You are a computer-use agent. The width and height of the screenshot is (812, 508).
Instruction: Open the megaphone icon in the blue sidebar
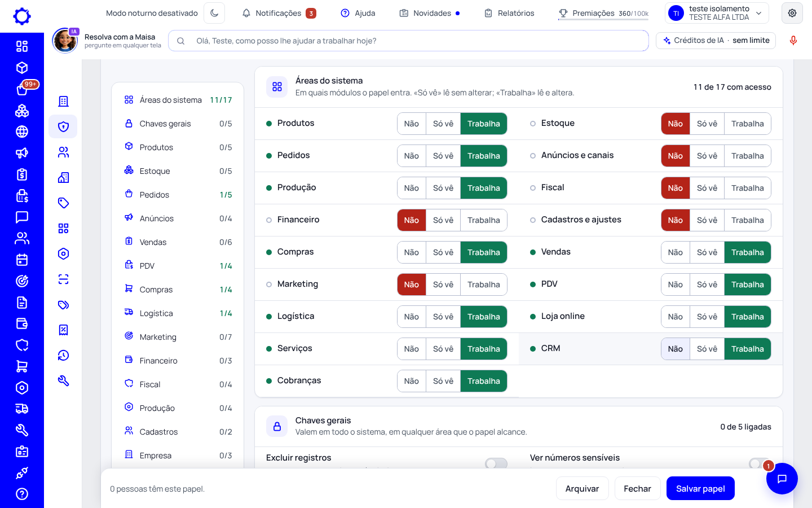22,153
